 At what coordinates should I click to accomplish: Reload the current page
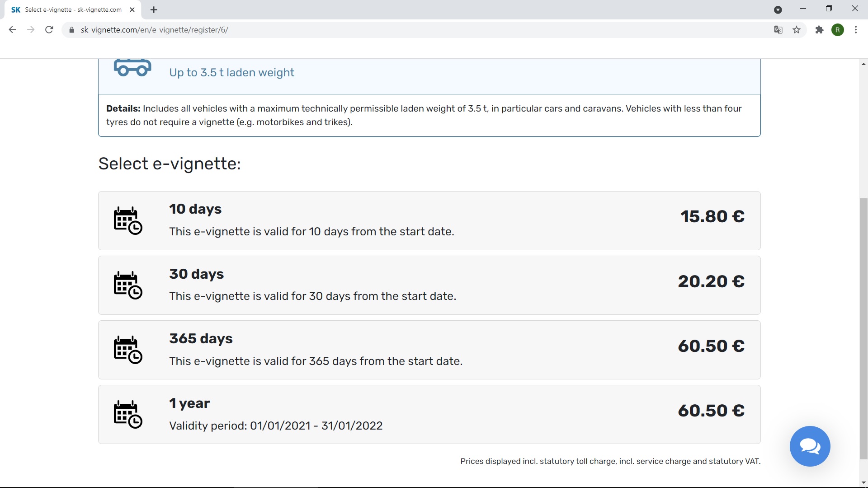[49, 30]
